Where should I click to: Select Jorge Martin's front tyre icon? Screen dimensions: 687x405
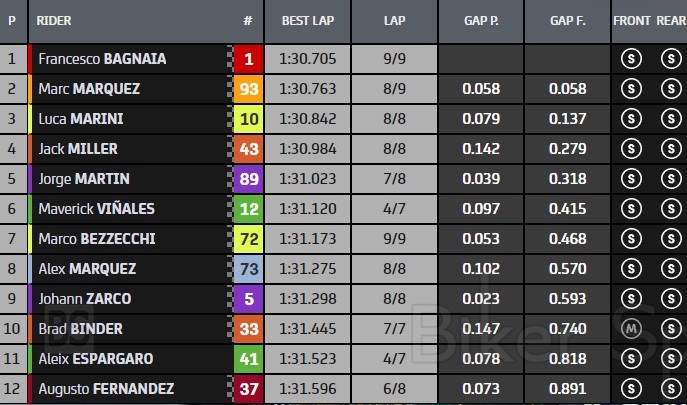[x=631, y=179]
